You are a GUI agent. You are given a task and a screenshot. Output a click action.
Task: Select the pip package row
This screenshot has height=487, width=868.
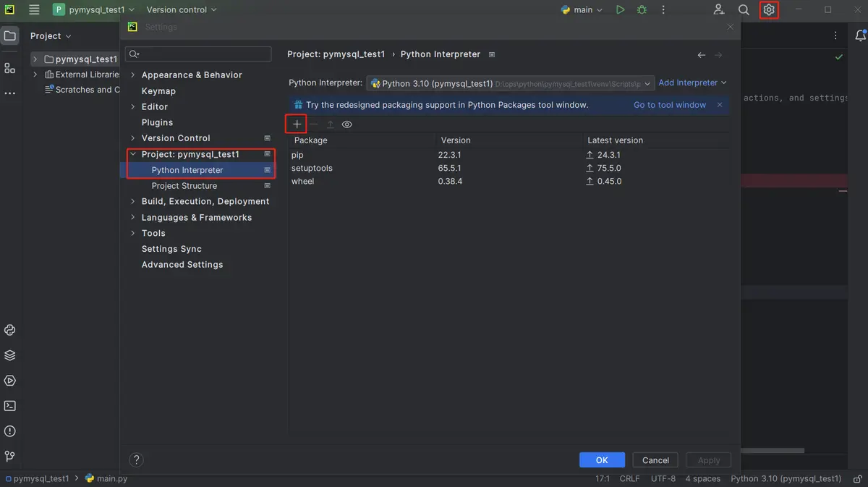point(509,155)
